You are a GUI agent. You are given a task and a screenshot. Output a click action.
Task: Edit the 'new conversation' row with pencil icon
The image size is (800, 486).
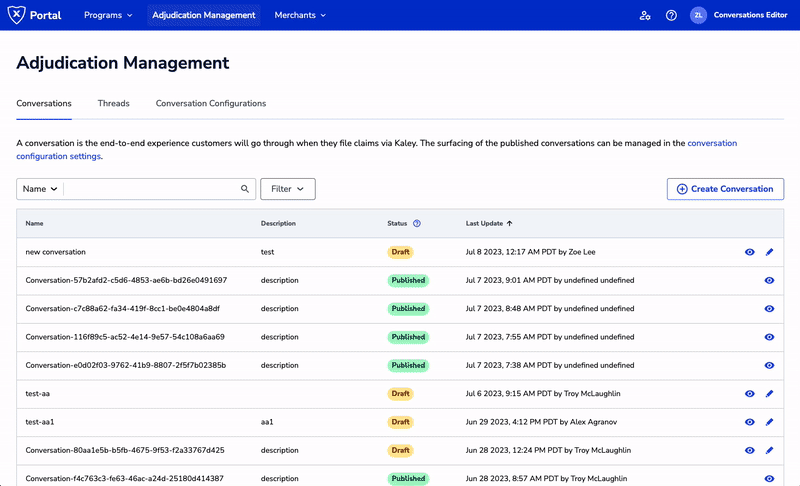point(769,252)
